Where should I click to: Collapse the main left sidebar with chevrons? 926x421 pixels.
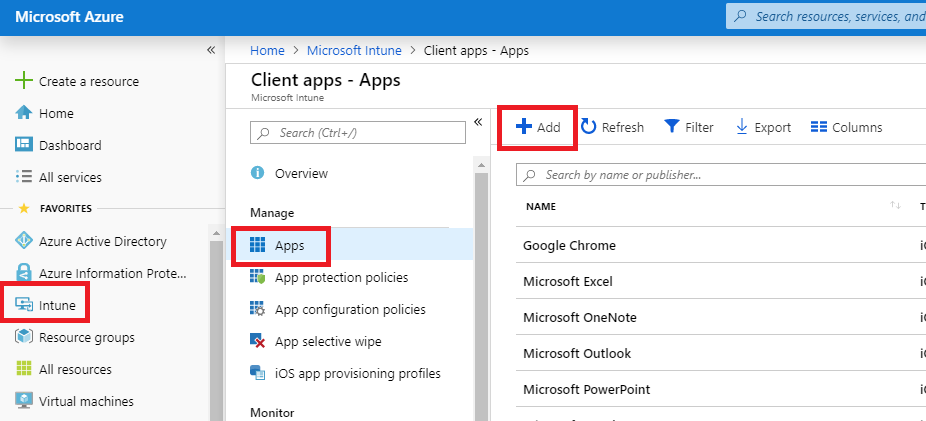tap(211, 50)
